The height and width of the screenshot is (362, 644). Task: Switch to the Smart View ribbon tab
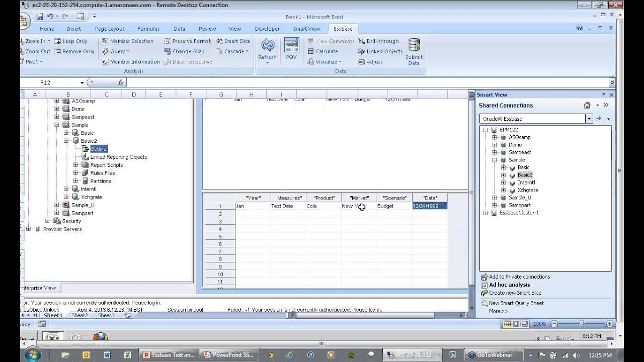point(306,29)
